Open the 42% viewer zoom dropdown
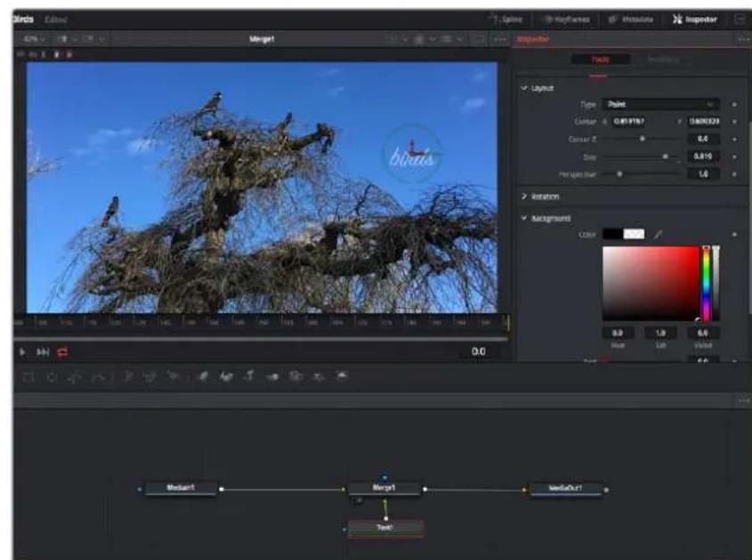Viewport: 752px width, 560px height. [34, 39]
